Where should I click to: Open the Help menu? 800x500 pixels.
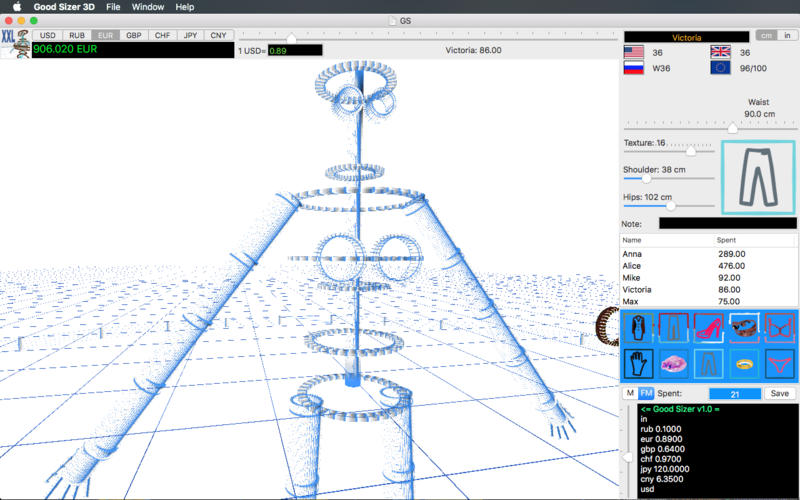pyautogui.click(x=185, y=7)
